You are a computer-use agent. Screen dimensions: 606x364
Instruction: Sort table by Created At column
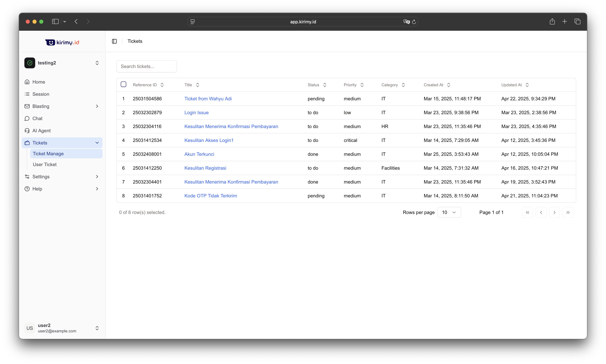(437, 85)
